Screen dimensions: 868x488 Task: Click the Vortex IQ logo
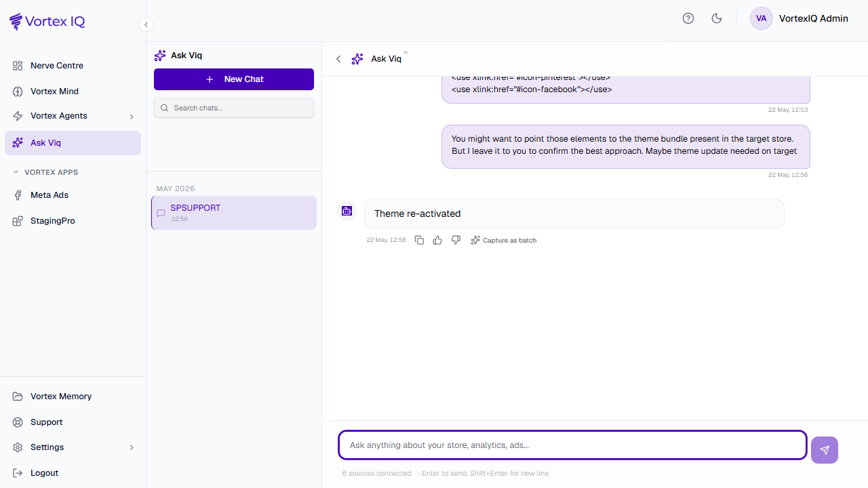(x=47, y=22)
